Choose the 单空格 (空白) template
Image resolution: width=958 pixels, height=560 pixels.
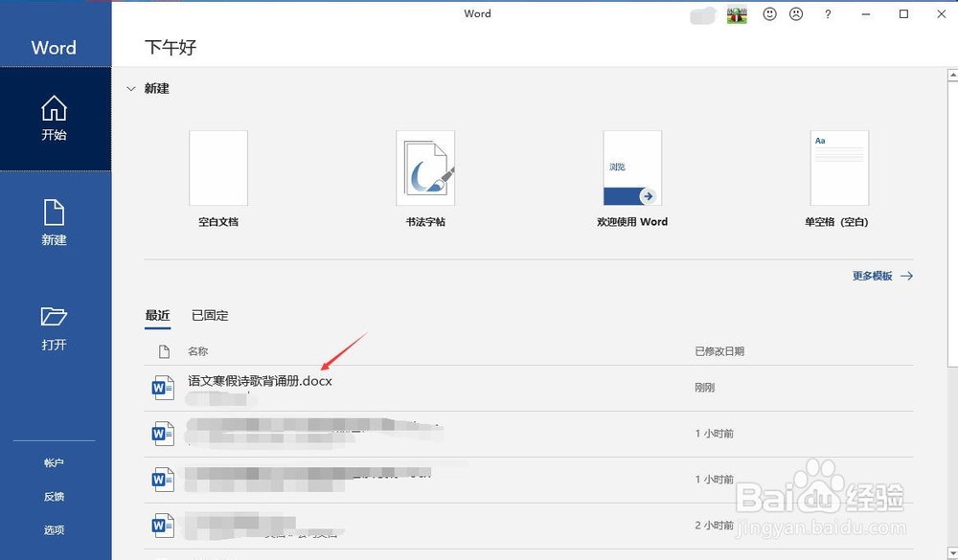click(x=837, y=179)
